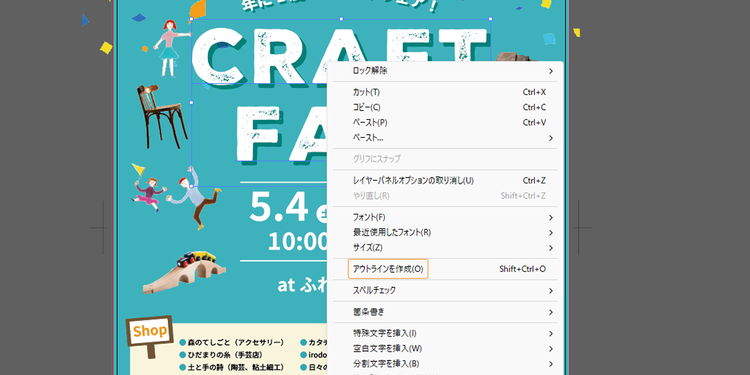Click the Shop signboard graphic
Image resolution: width=750 pixels, height=375 pixels.
(x=150, y=336)
